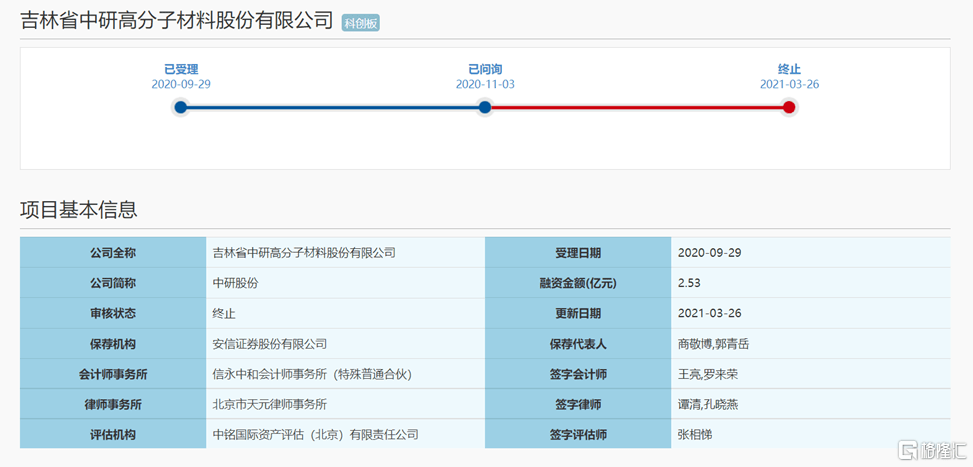Image resolution: width=973 pixels, height=467 pixels.
Task: Click the 签字会计师 header cell
Action: pyautogui.click(x=578, y=374)
